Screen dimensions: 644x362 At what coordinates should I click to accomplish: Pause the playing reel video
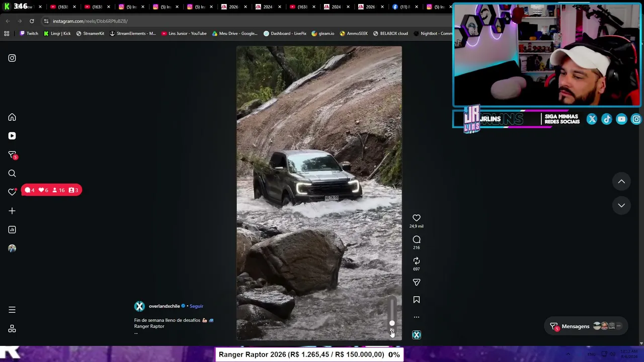click(x=319, y=193)
